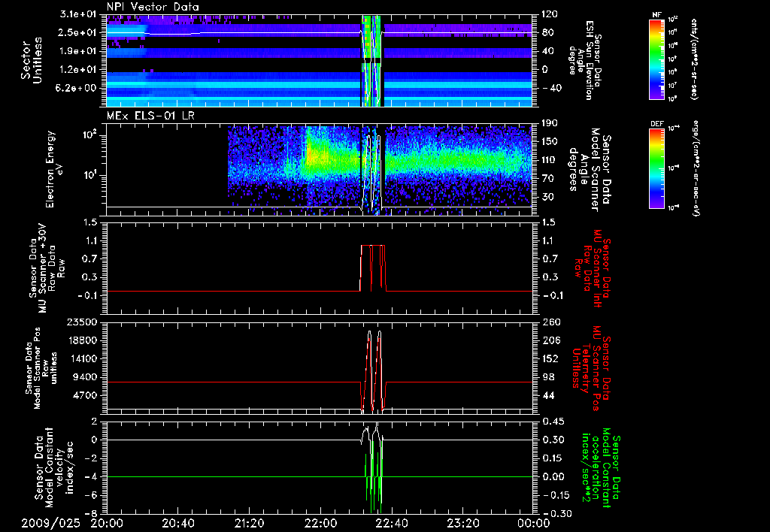Click the 'ESH Sun Elevation Angle' right axis title

click(585, 60)
